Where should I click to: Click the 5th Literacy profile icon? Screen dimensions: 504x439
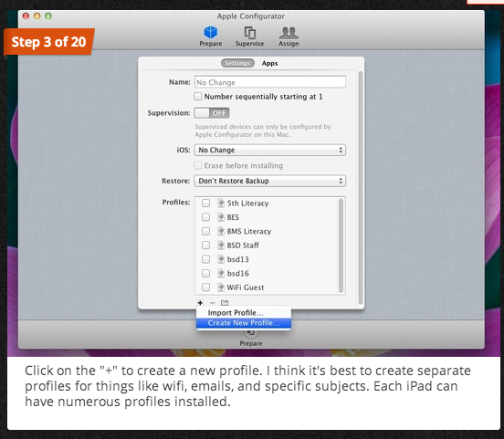tap(221, 204)
